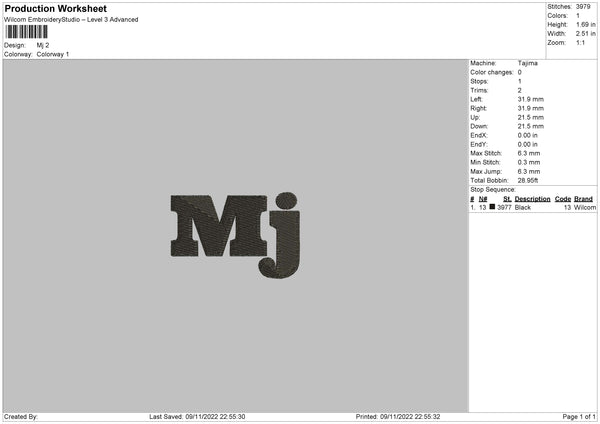
Task: Click the 'Wilcom' brand cell
Action: click(585, 207)
